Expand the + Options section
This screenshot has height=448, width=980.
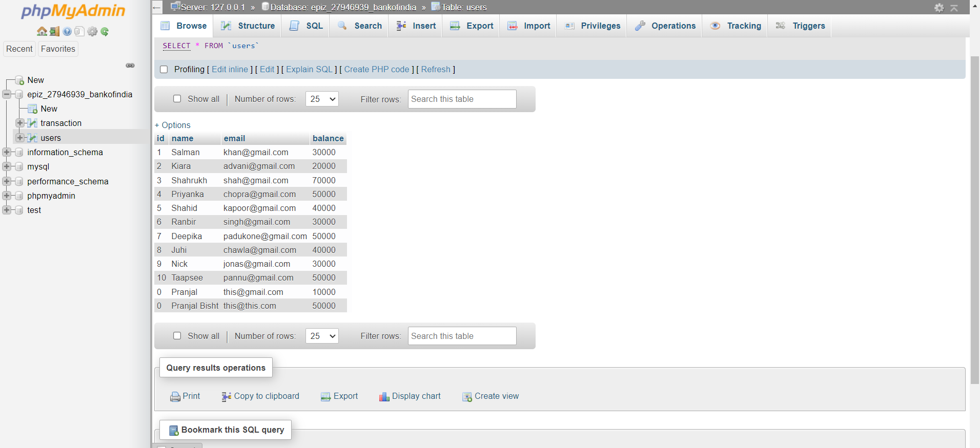point(173,125)
